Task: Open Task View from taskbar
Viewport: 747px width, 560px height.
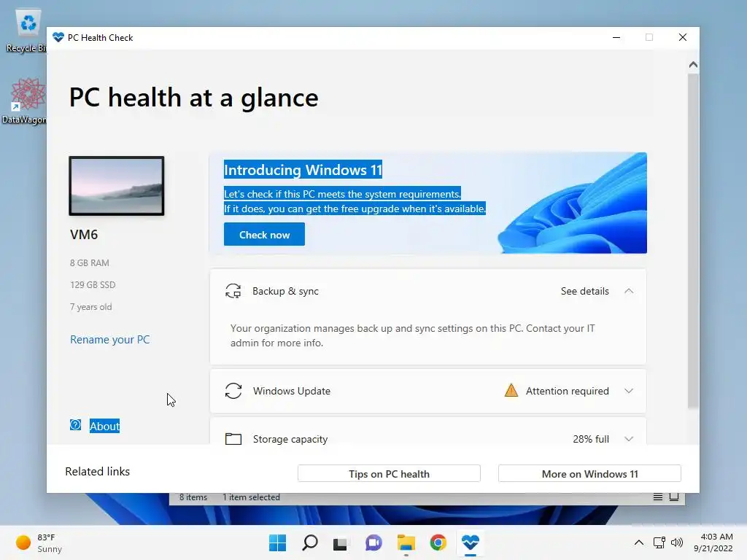Action: 340,543
